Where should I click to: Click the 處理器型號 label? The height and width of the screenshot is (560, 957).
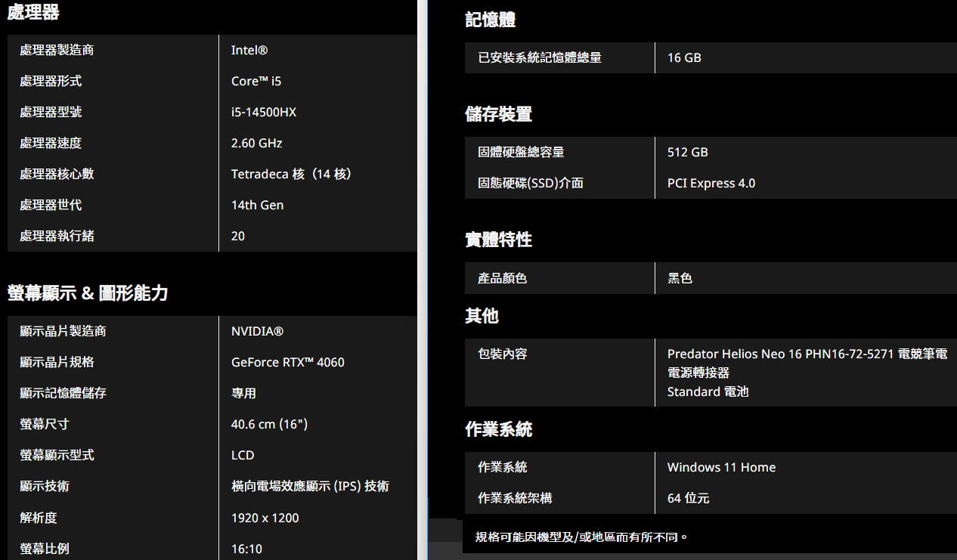click(51, 112)
